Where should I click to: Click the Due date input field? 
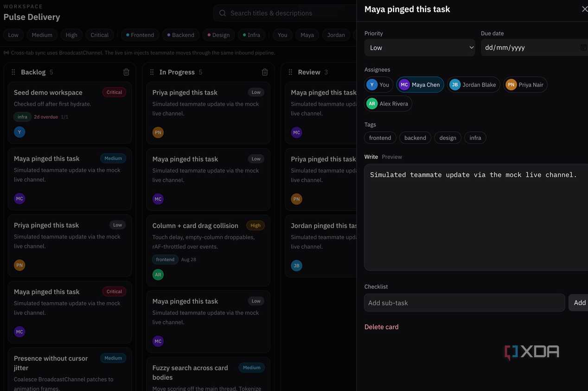tap(534, 48)
